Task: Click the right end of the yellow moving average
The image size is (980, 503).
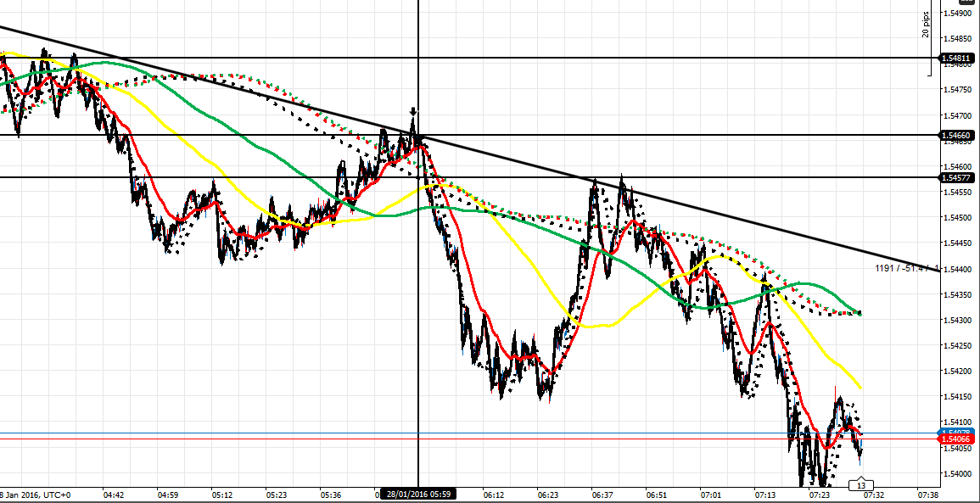Action: (x=860, y=388)
